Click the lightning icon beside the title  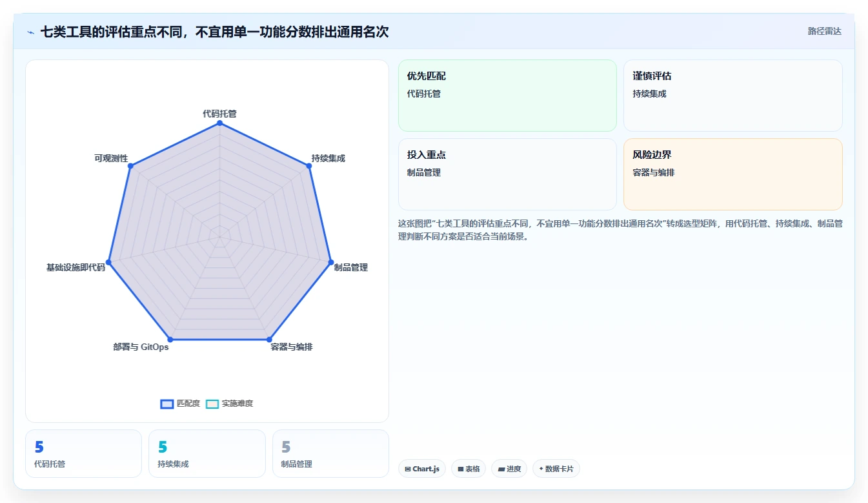pyautogui.click(x=31, y=32)
